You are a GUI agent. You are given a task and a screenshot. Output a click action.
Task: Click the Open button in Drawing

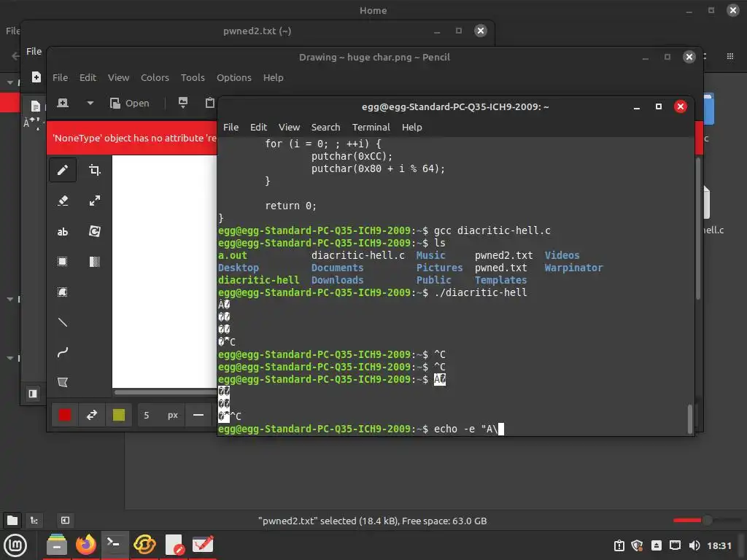coord(130,103)
